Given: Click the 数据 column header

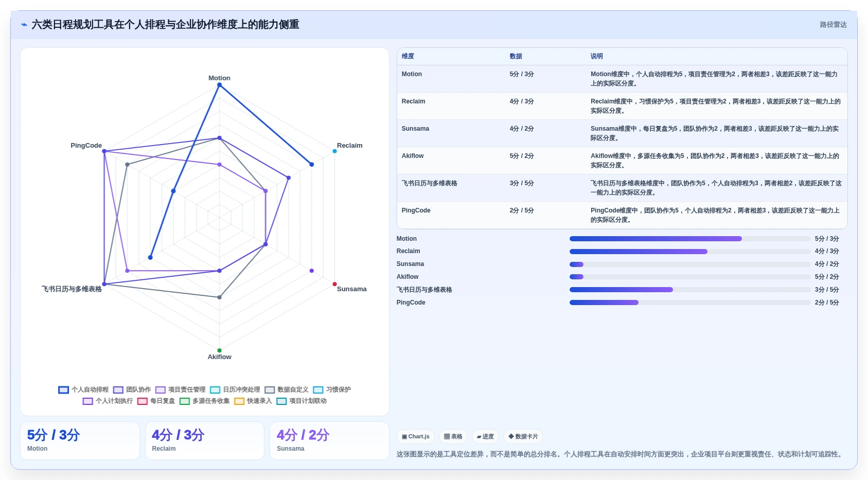Looking at the screenshot, I should click(516, 57).
